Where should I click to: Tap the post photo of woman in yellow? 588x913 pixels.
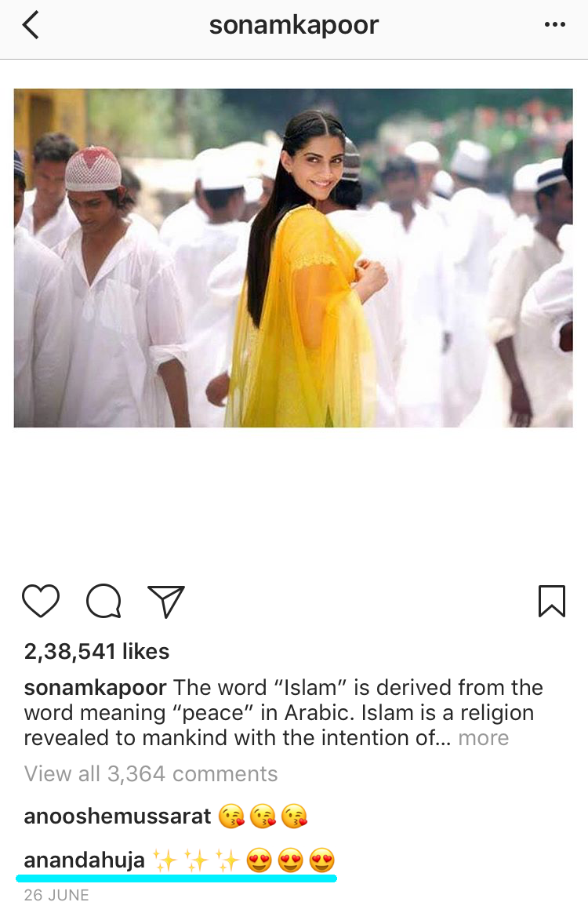tap(293, 258)
